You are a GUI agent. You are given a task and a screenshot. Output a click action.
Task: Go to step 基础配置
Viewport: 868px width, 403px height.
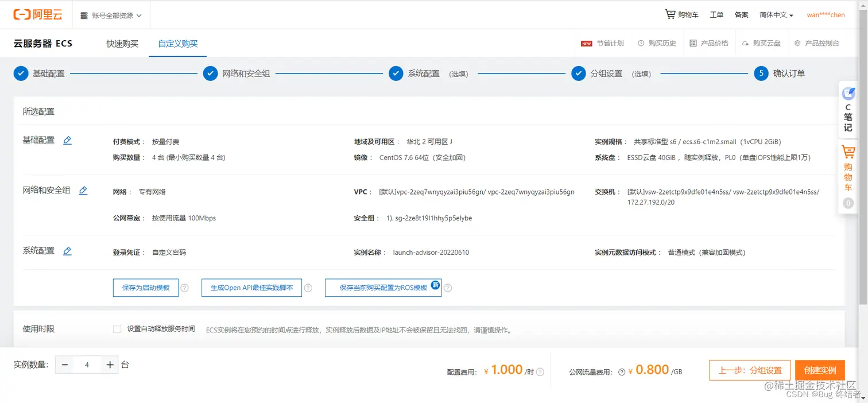click(39, 73)
